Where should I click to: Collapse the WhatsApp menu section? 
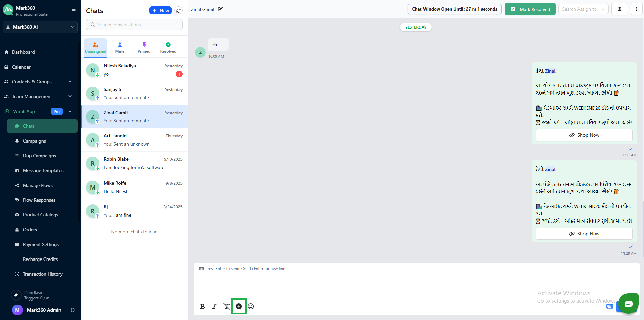70,111
